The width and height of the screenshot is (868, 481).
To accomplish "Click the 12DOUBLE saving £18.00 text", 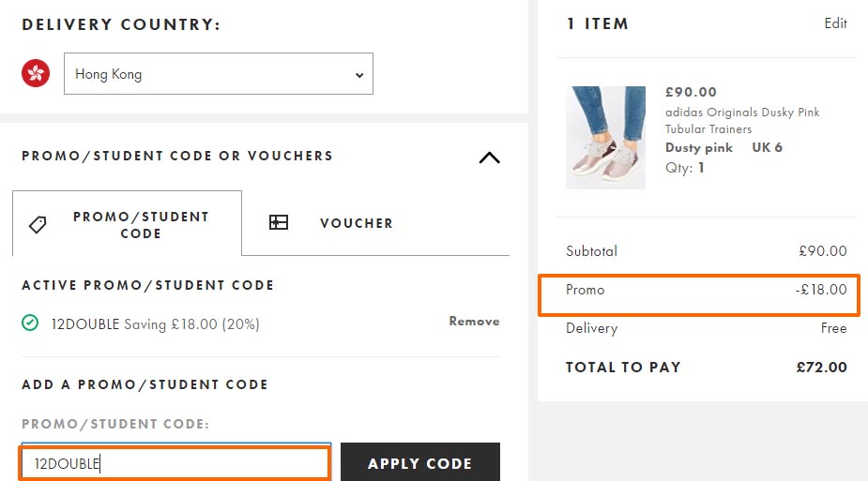I will coord(156,324).
